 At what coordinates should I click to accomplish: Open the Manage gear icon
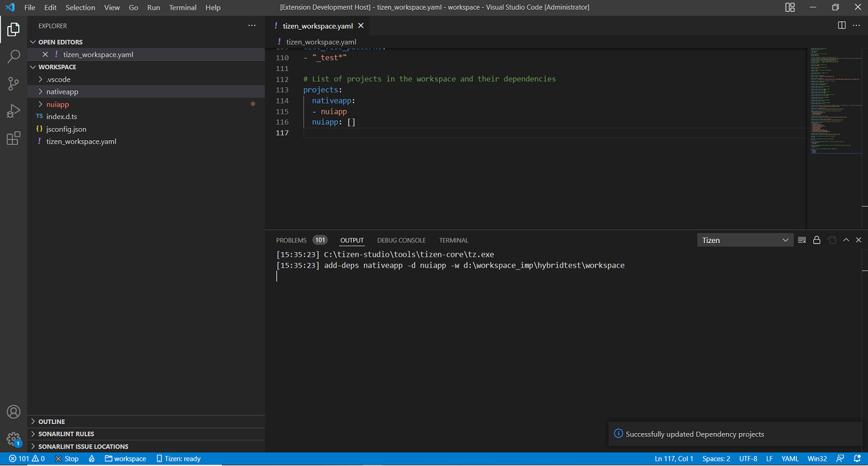point(13,439)
